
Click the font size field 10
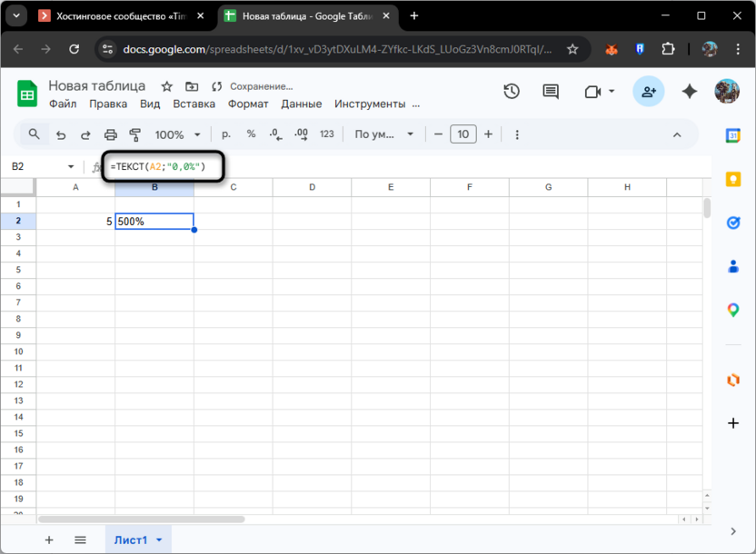click(463, 134)
